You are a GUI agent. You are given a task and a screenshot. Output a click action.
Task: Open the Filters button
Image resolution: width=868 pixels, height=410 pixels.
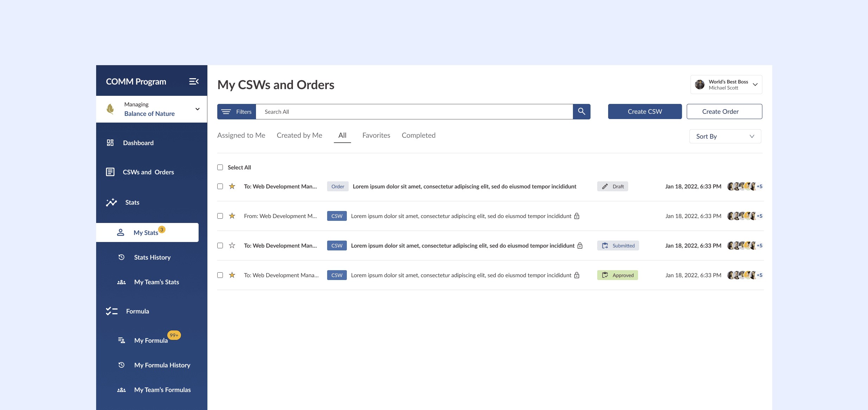[237, 112]
